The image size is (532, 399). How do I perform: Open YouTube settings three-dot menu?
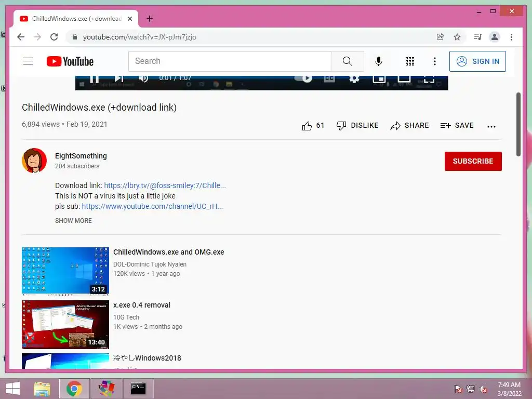point(435,61)
